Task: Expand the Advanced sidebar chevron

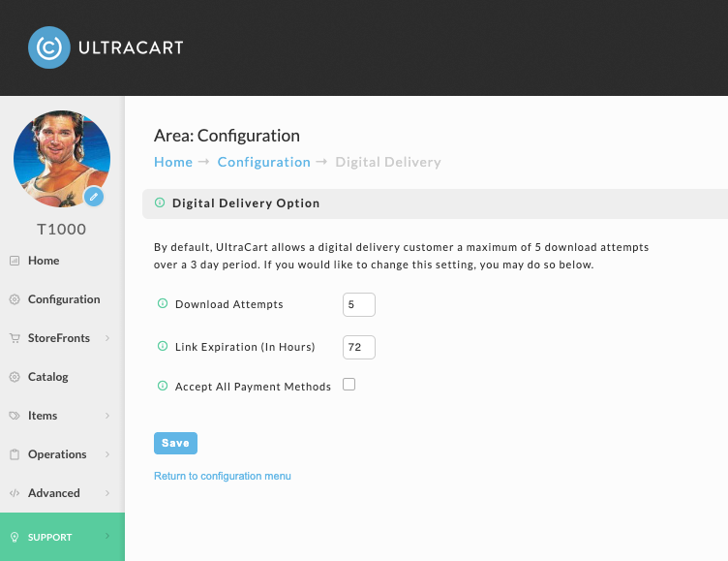Action: click(107, 492)
